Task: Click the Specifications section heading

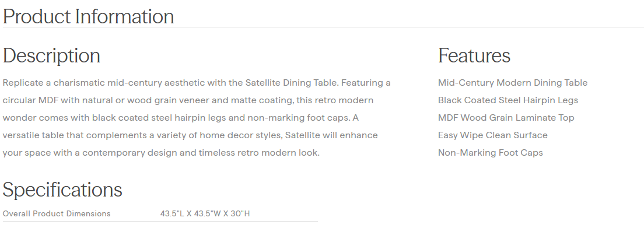Action: point(62,190)
